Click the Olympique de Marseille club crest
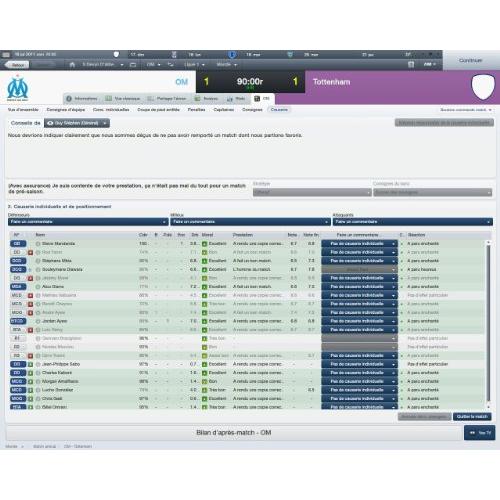The height and width of the screenshot is (500, 500). click(x=18, y=88)
